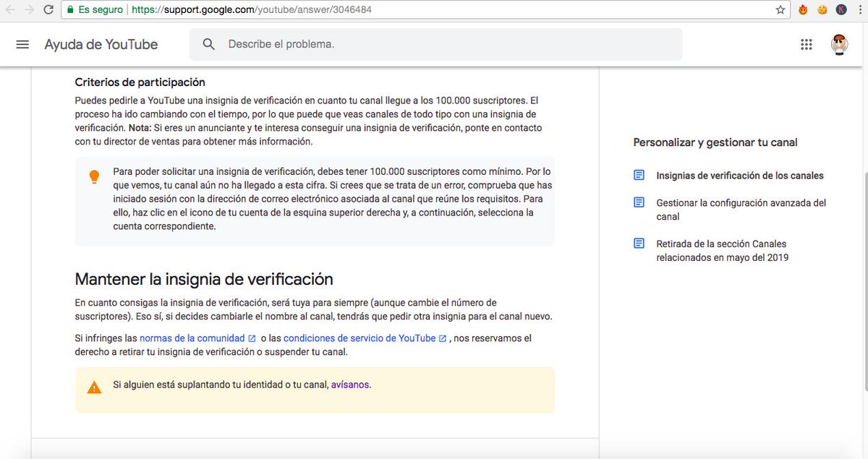The height and width of the screenshot is (459, 868).
Task: Click the orange warning triangle icon
Action: (94, 387)
